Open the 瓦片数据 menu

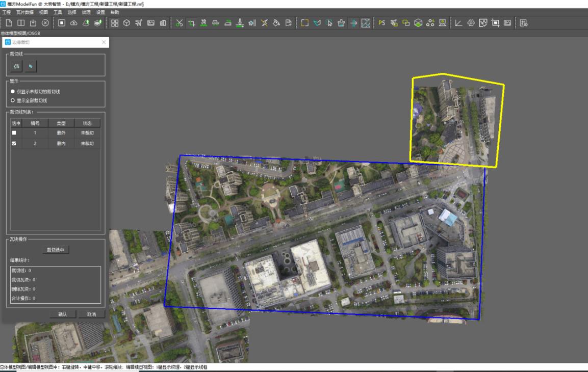[x=25, y=12]
